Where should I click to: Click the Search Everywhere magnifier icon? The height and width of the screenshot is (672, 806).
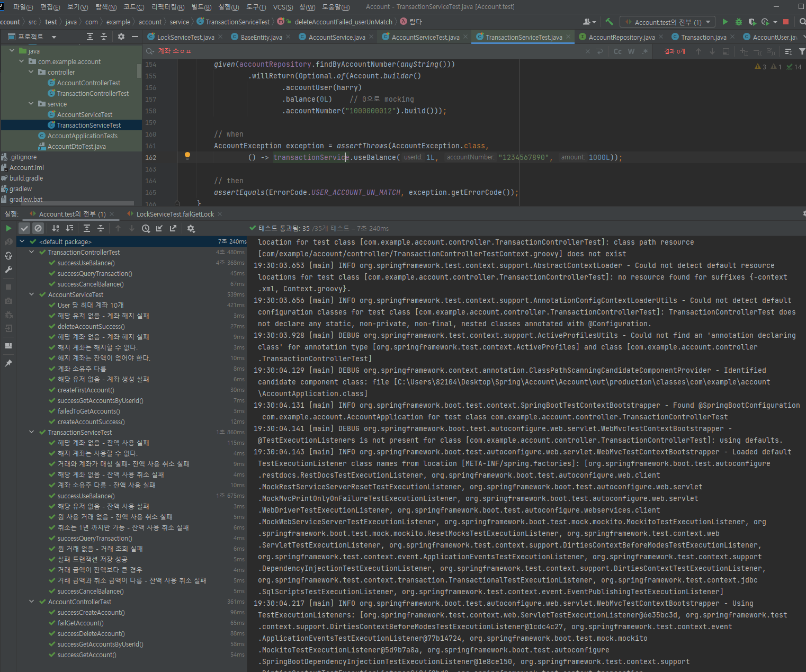click(802, 22)
